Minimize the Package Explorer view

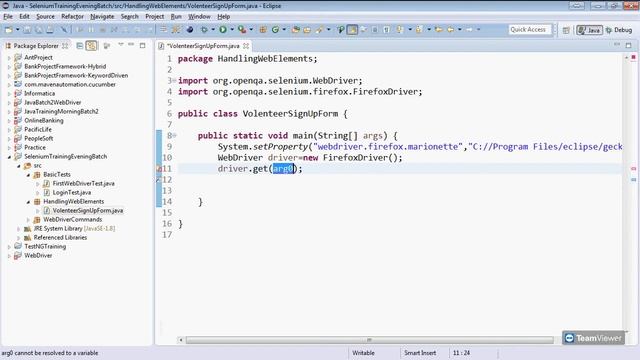point(131,44)
